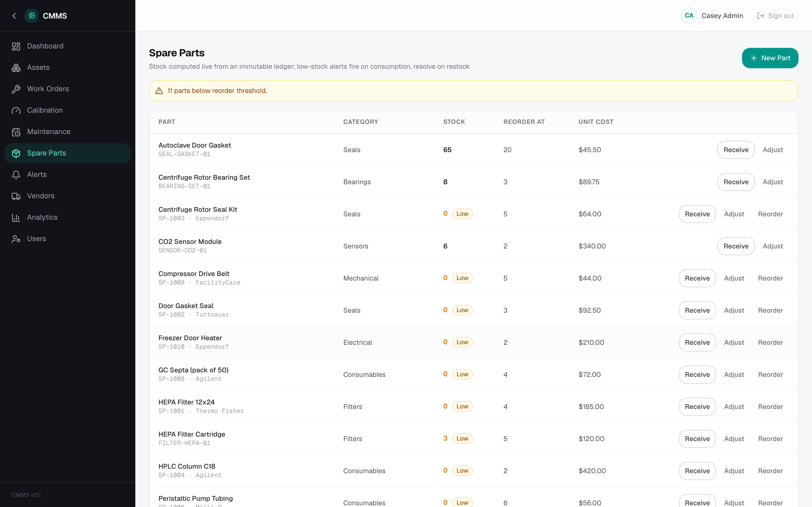Click the CMMS gear logo icon
The image size is (812, 507).
[x=32, y=16]
